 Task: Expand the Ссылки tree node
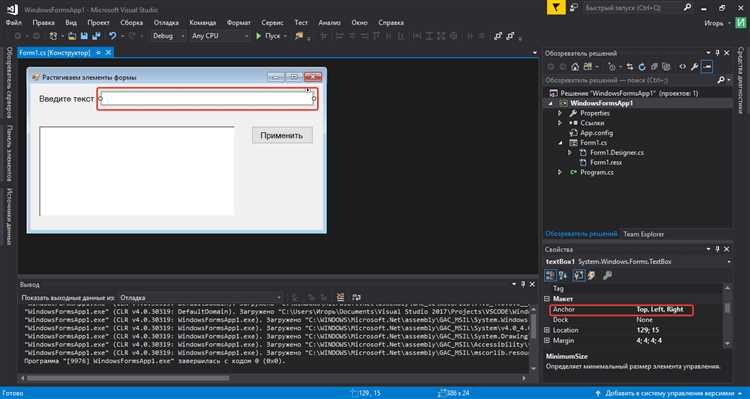tap(560, 123)
